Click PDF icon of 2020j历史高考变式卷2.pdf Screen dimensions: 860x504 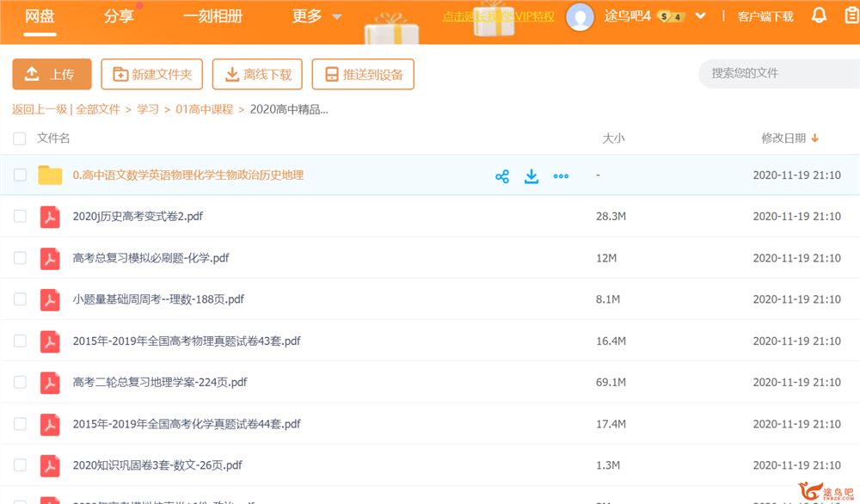(x=51, y=217)
